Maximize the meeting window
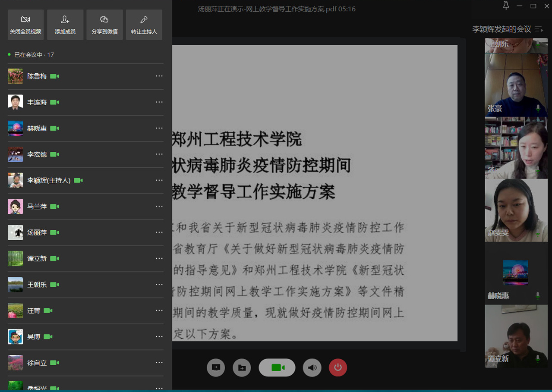This screenshot has height=392, width=552. 533,6
